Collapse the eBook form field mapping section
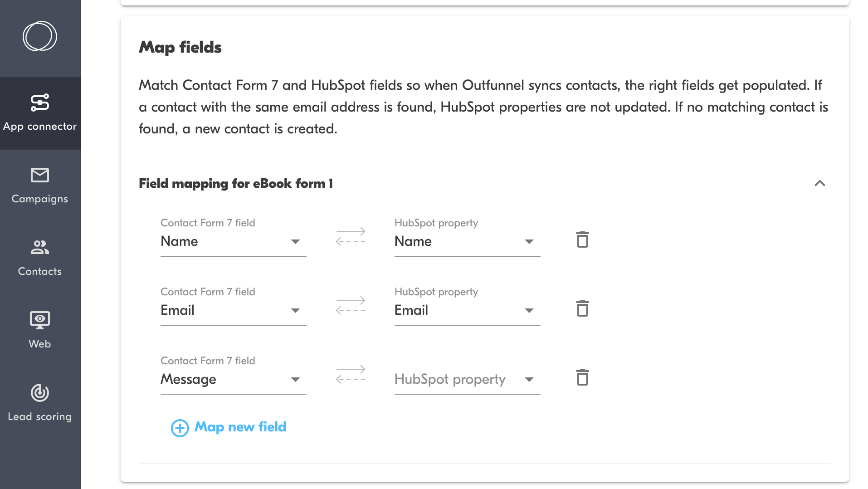Viewport: 868px width, 489px height. point(819,184)
